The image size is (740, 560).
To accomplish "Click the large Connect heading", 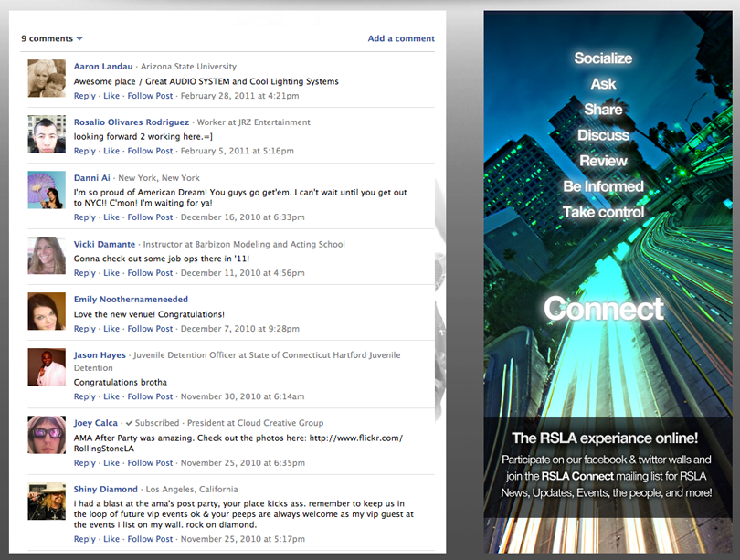I will pos(603,309).
